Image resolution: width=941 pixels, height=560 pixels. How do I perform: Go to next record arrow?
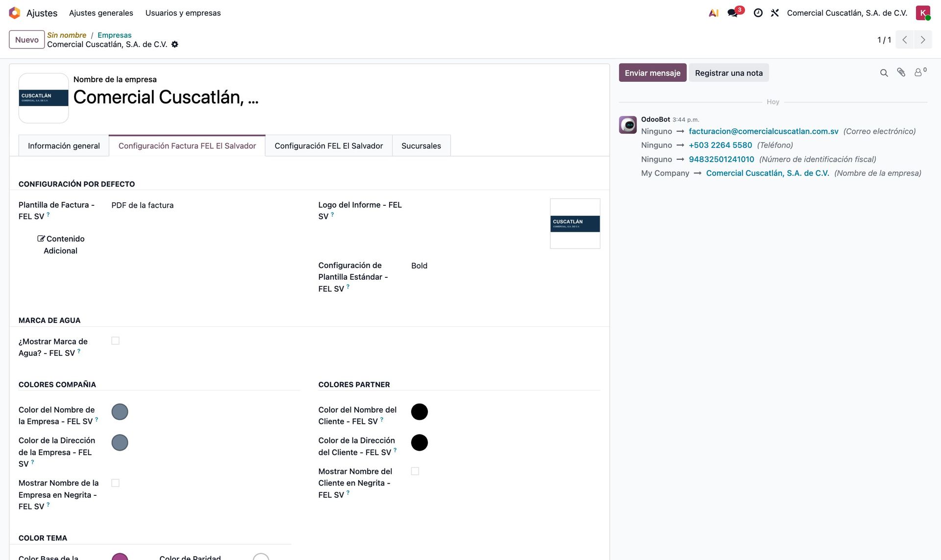click(x=923, y=40)
